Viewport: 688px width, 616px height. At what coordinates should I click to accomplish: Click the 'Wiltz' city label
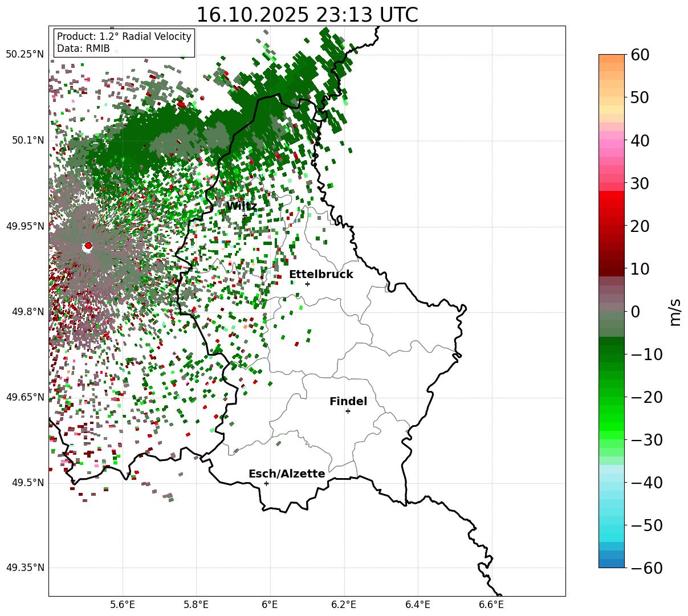tap(242, 206)
